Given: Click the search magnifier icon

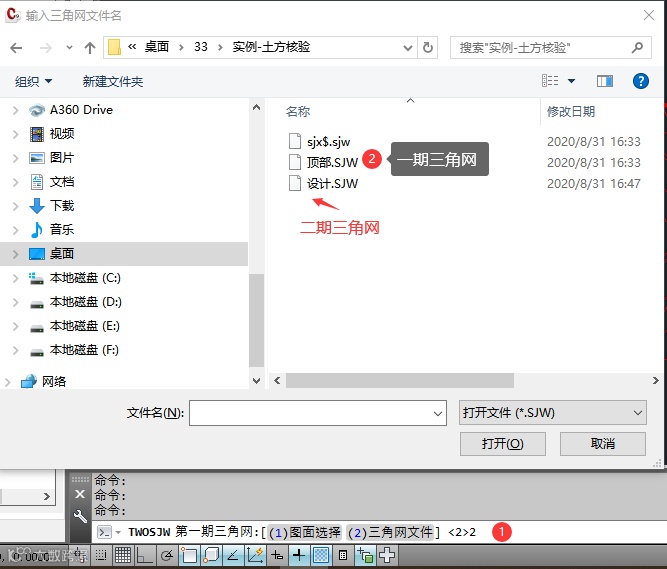Looking at the screenshot, I should 637,48.
